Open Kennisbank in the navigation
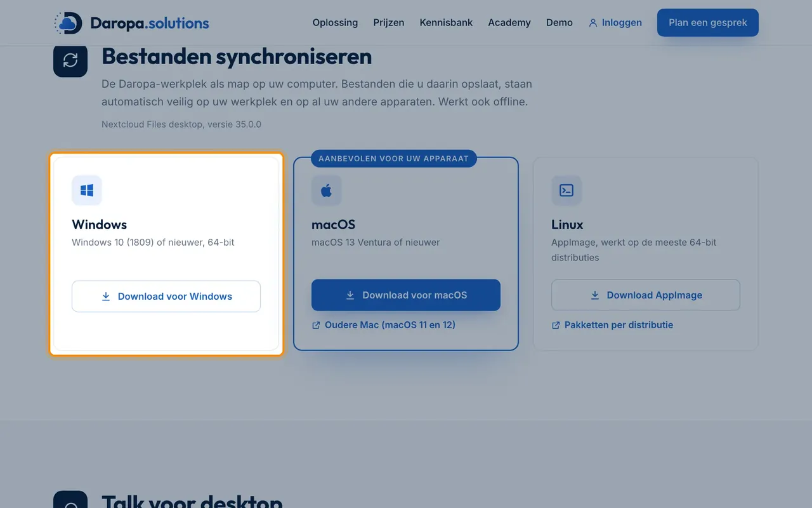The height and width of the screenshot is (508, 812). coord(446,23)
